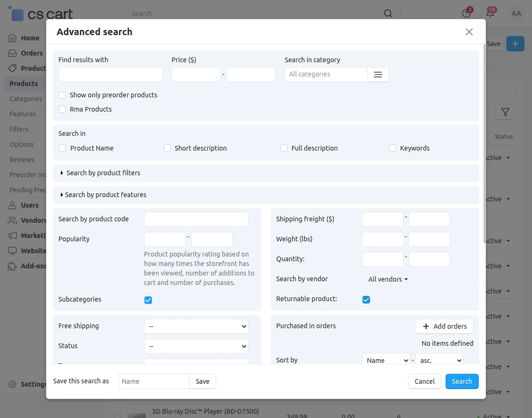Close the Advanced search dialog
532x418 pixels.
pyautogui.click(x=469, y=32)
